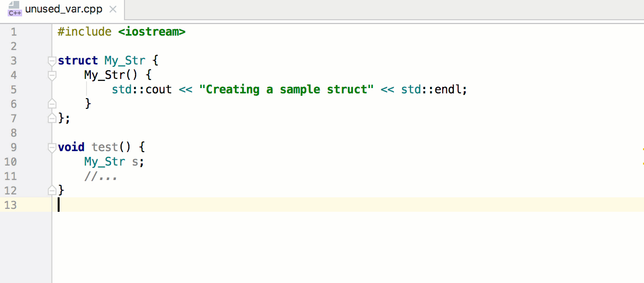
Task: Click My_Str name in struct declaration
Action: pyautogui.click(x=125, y=61)
